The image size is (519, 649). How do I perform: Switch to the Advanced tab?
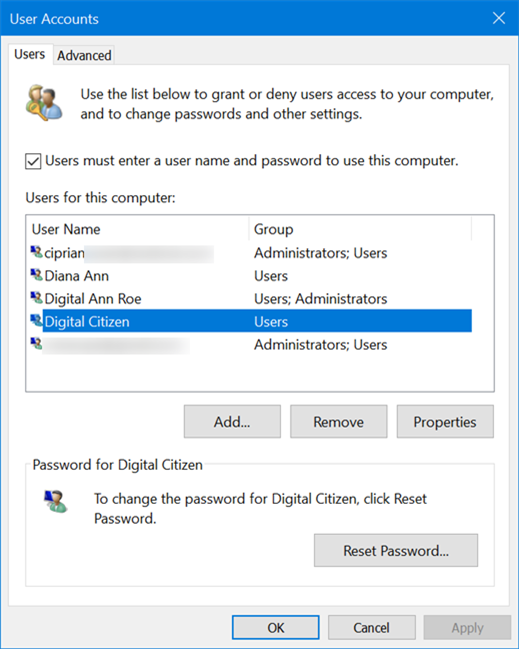point(84,55)
